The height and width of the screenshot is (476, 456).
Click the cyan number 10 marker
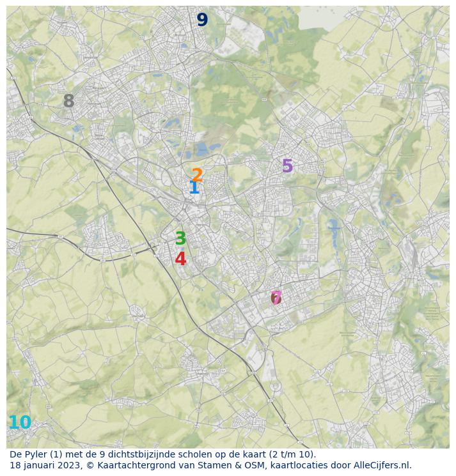[x=20, y=423]
